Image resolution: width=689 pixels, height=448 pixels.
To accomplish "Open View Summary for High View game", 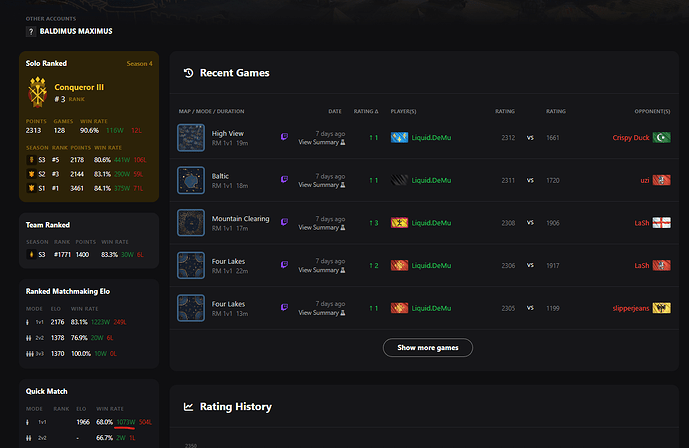I will [x=322, y=142].
